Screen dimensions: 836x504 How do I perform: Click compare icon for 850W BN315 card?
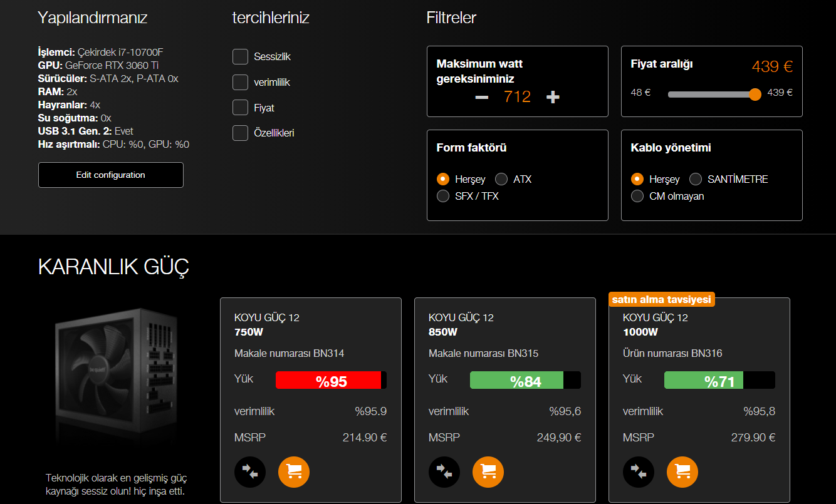[444, 471]
